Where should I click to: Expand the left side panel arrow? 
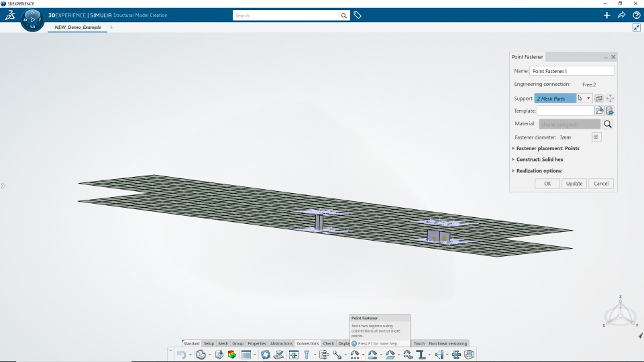point(3,186)
